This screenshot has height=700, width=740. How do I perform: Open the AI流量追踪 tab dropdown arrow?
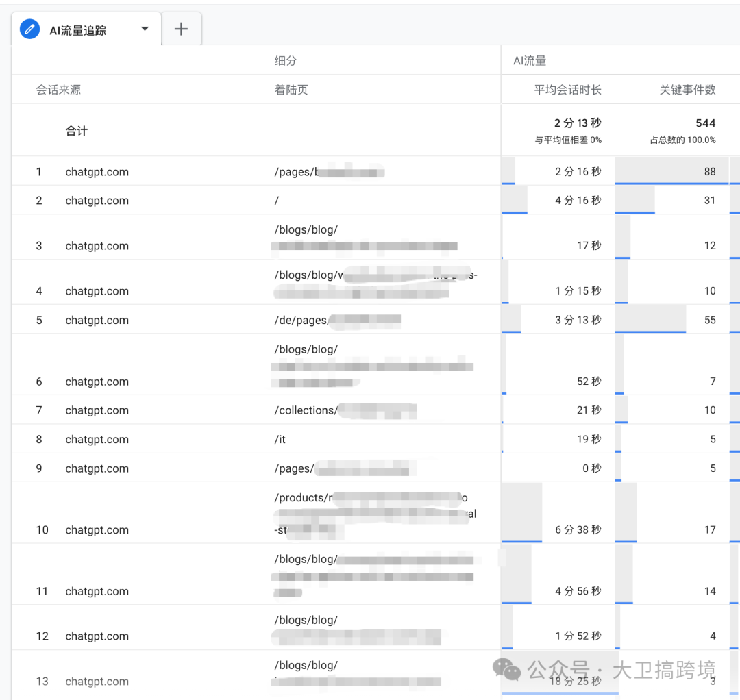tap(145, 29)
